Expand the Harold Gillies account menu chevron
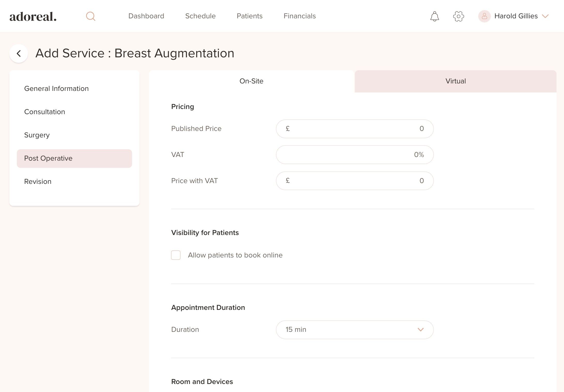564x392 pixels. tap(545, 16)
